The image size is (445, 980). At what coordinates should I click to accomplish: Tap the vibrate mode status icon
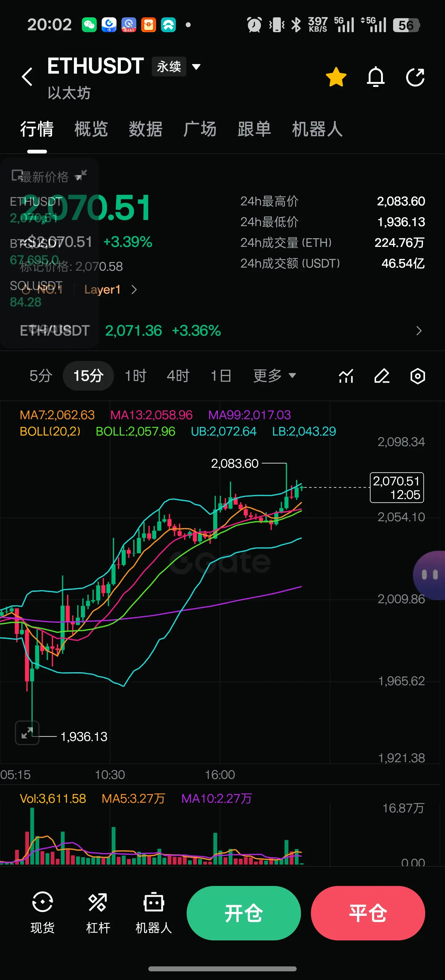(x=277, y=25)
